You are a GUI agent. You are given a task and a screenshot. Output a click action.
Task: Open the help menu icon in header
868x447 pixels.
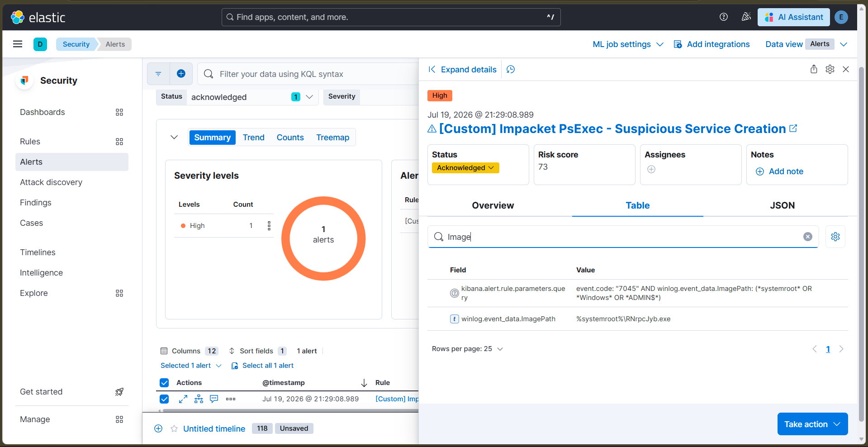click(x=724, y=17)
